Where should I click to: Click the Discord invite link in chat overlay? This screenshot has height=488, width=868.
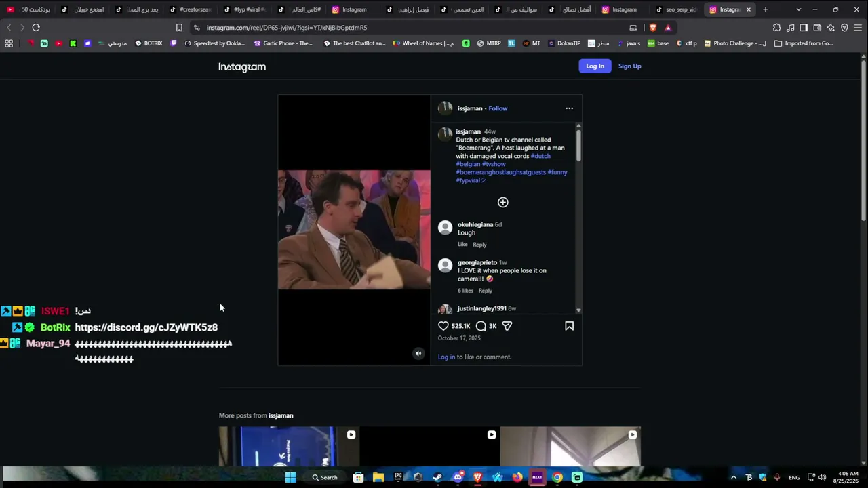pyautogui.click(x=146, y=327)
